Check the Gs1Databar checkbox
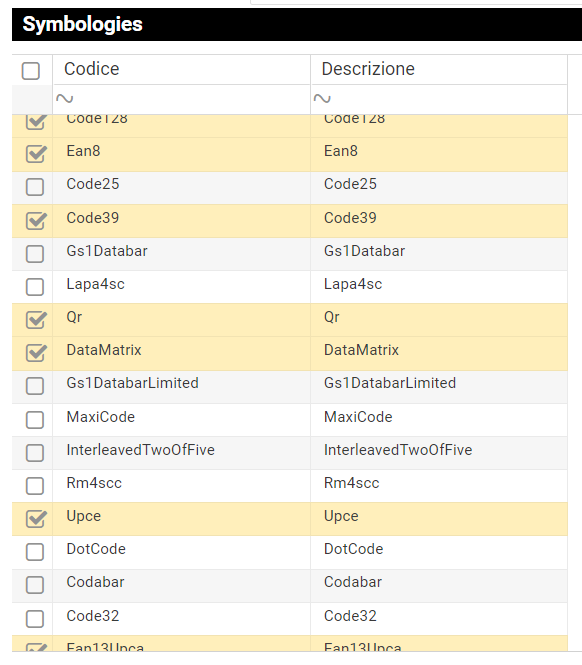 (x=35, y=254)
